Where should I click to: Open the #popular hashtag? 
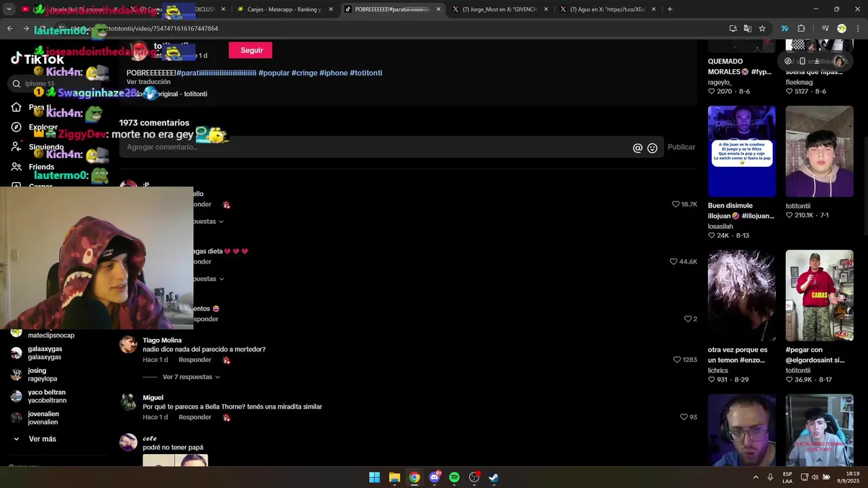click(274, 73)
